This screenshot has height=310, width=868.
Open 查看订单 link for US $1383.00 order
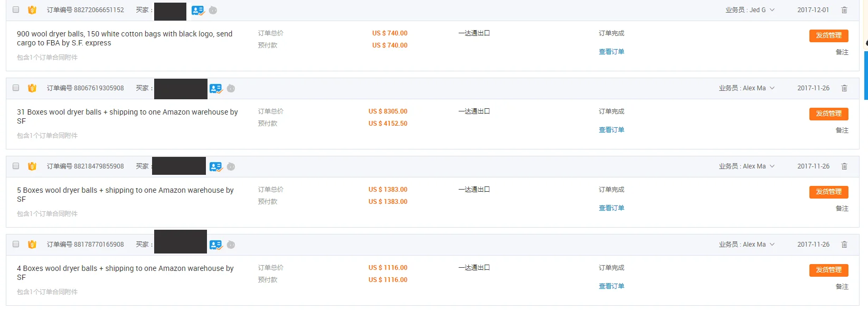(x=611, y=208)
